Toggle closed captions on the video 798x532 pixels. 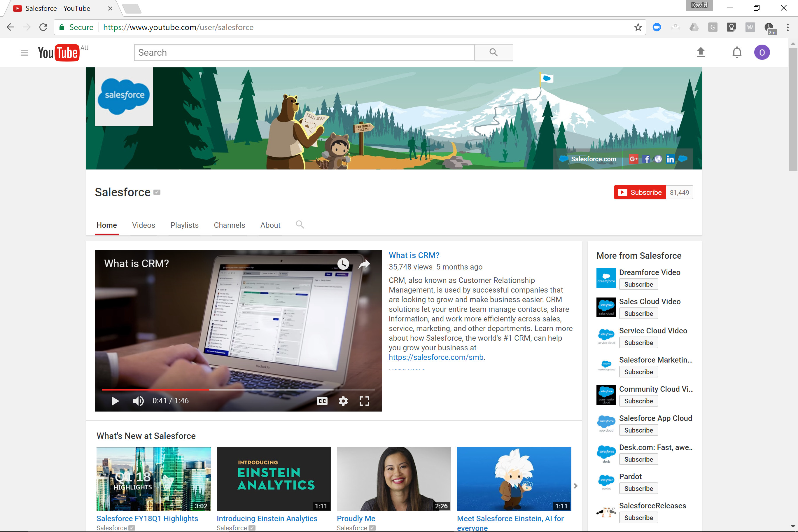(322, 401)
